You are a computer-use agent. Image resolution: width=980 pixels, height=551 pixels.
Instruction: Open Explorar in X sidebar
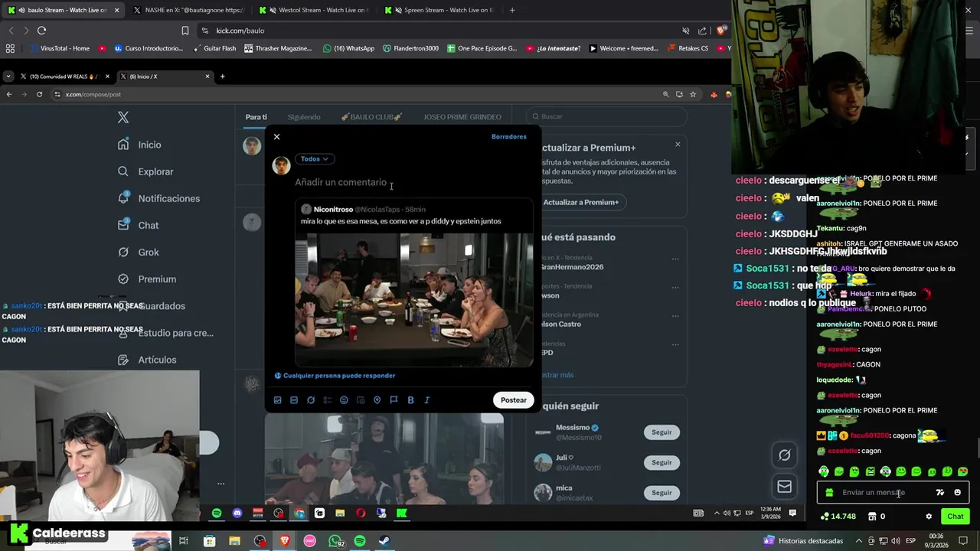146,171
